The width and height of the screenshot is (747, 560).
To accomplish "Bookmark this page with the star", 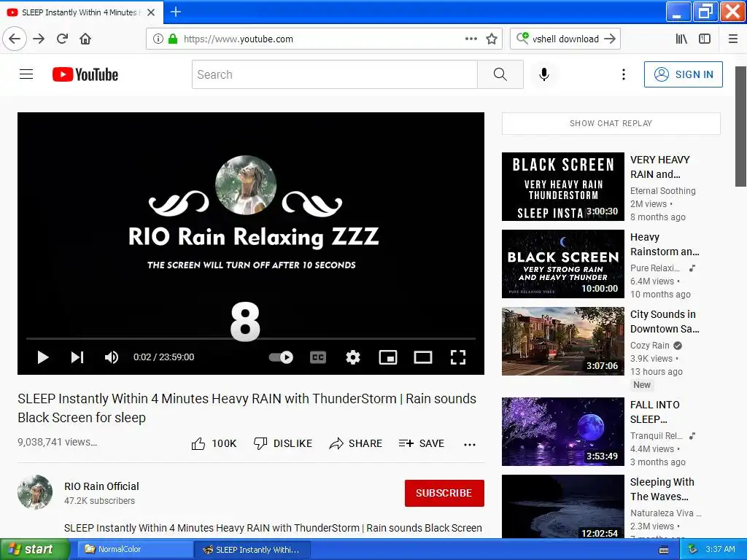I will click(492, 39).
